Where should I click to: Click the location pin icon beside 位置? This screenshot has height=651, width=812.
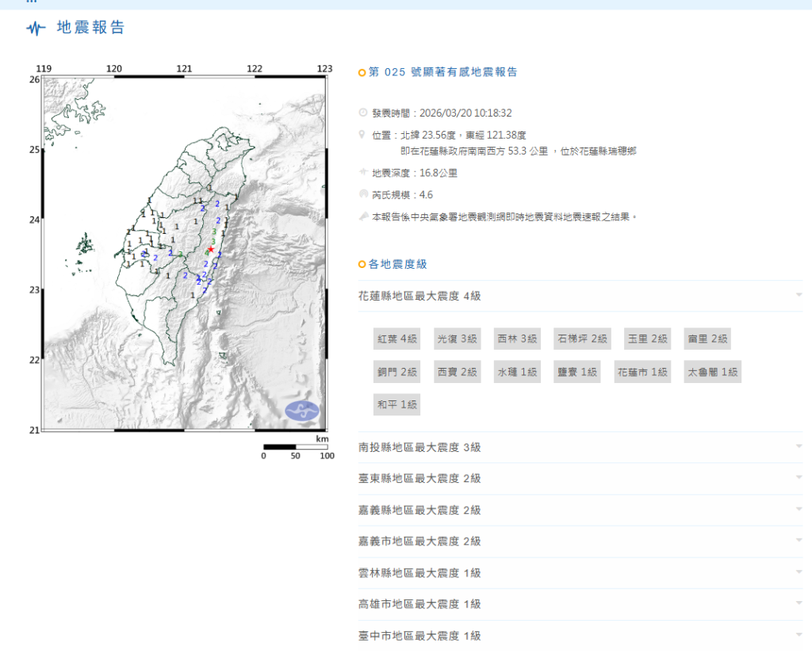(362, 133)
